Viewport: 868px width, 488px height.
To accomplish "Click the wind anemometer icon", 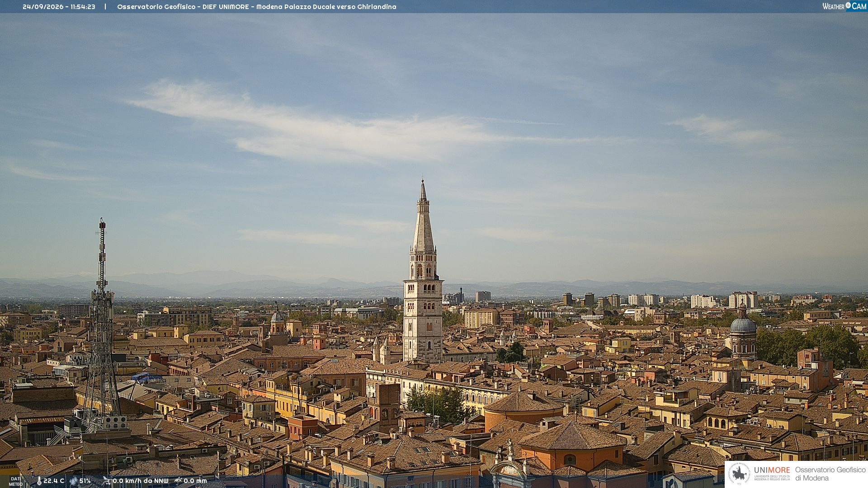I will click(107, 481).
